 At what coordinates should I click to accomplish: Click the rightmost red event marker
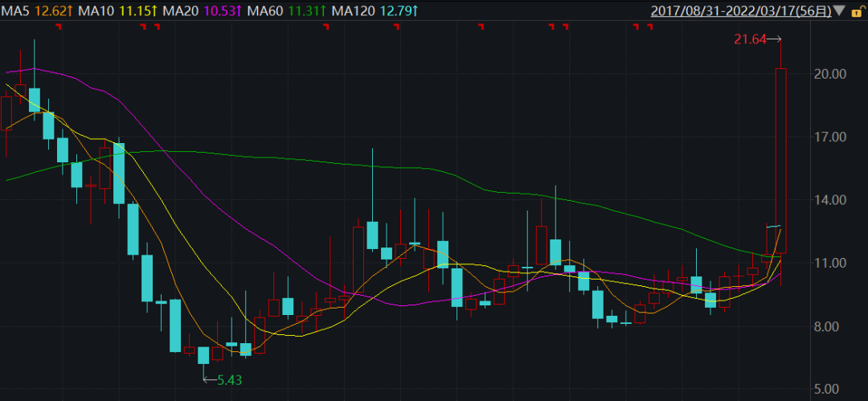tap(649, 27)
